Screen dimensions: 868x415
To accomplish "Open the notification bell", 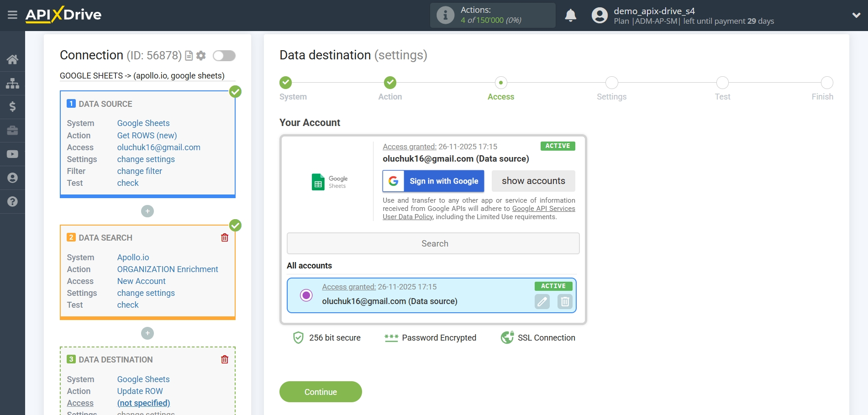I will click(570, 15).
